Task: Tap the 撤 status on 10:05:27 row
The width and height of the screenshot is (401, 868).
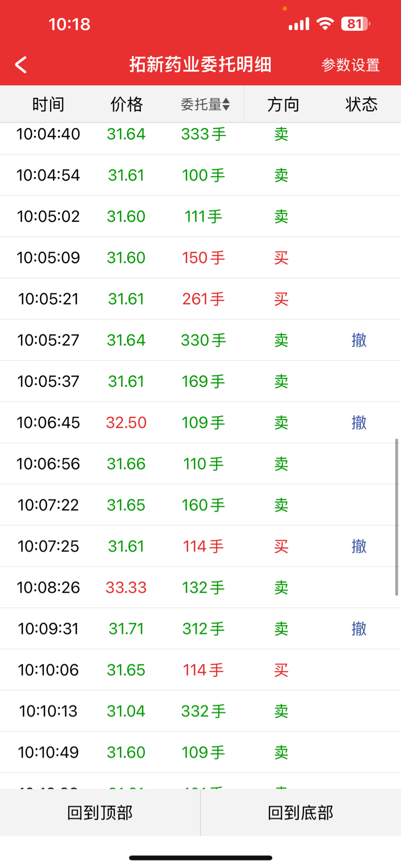Action: tap(359, 340)
